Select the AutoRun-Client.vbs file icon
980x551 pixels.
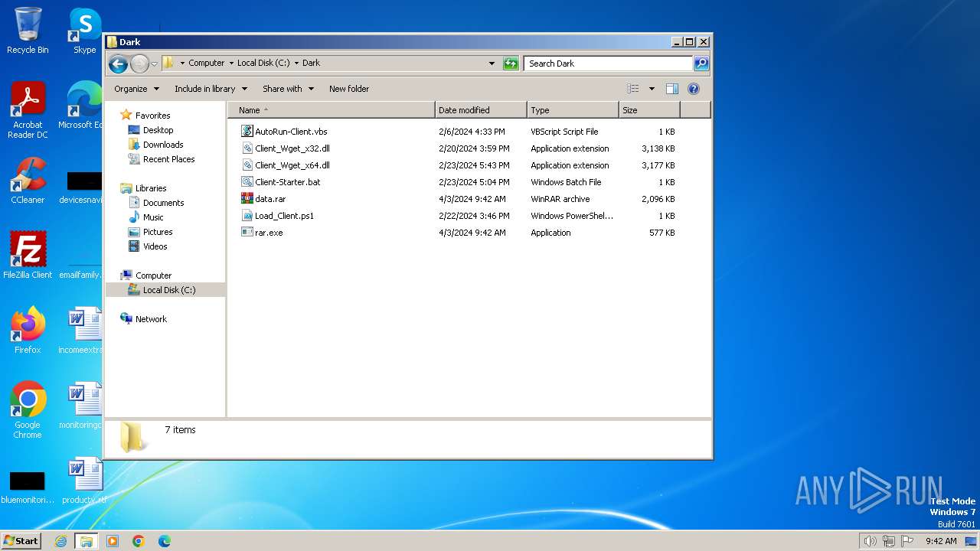coord(247,132)
